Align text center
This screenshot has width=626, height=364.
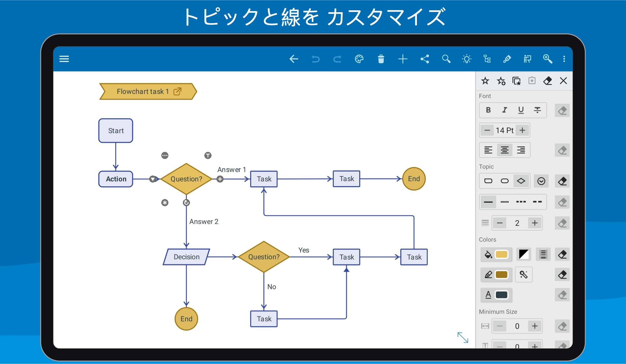(505, 150)
